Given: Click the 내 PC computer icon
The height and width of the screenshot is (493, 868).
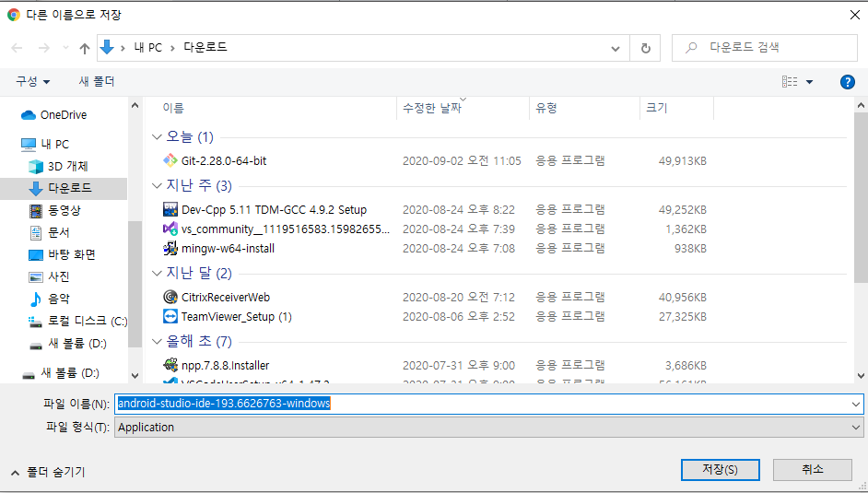Looking at the screenshot, I should click(29, 145).
